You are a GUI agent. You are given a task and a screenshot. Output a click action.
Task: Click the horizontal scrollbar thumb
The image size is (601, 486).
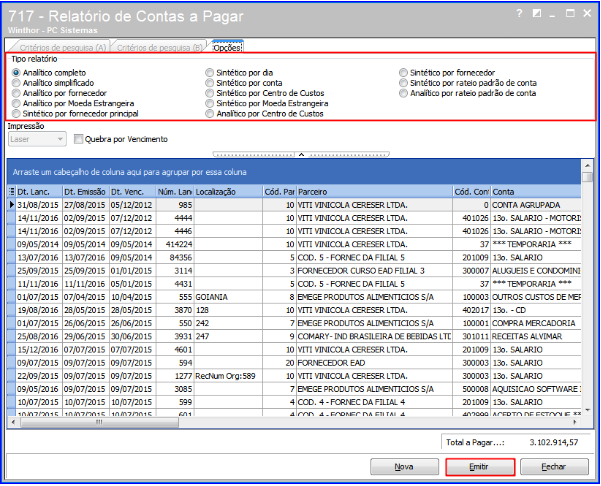pyautogui.click(x=99, y=422)
